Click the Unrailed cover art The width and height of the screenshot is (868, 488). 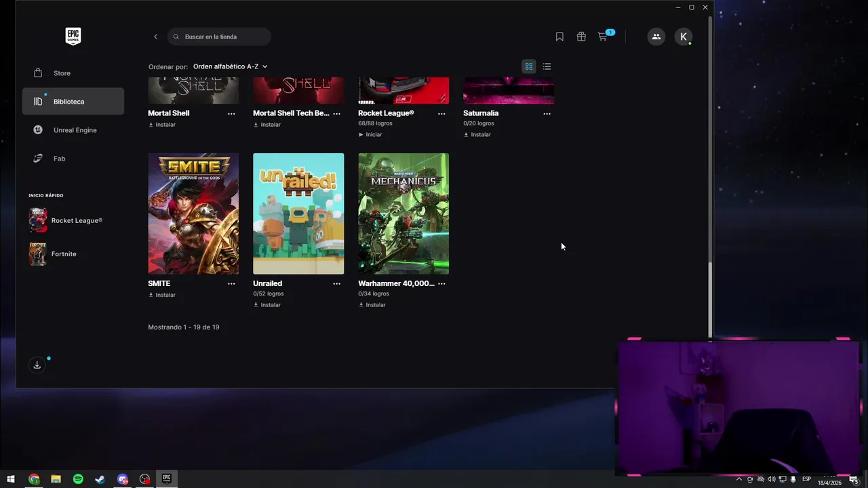(298, 213)
